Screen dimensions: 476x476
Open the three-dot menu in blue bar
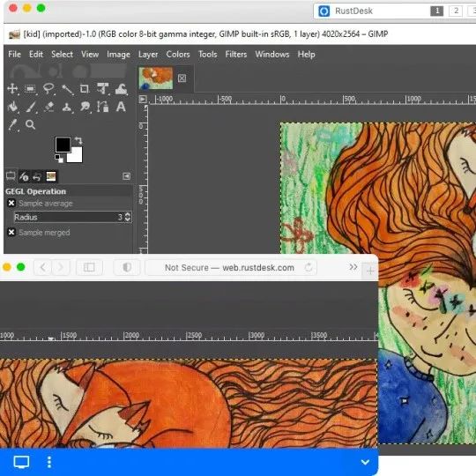tap(49, 462)
